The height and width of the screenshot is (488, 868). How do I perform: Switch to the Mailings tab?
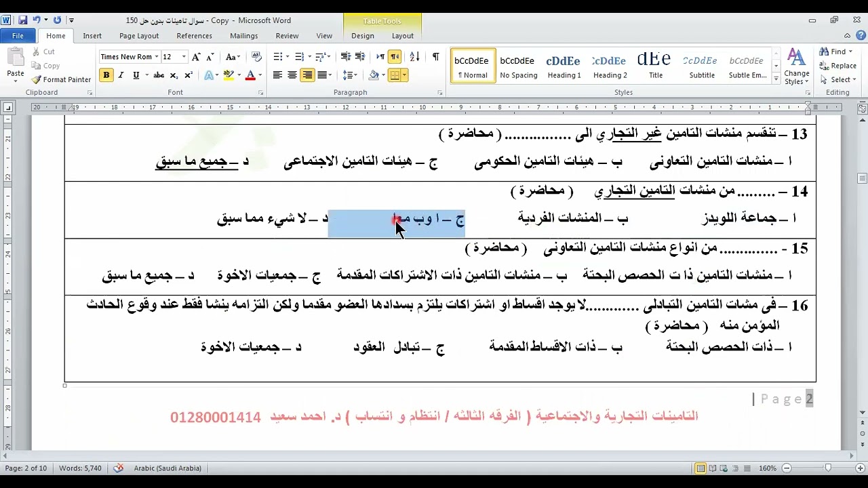(244, 36)
